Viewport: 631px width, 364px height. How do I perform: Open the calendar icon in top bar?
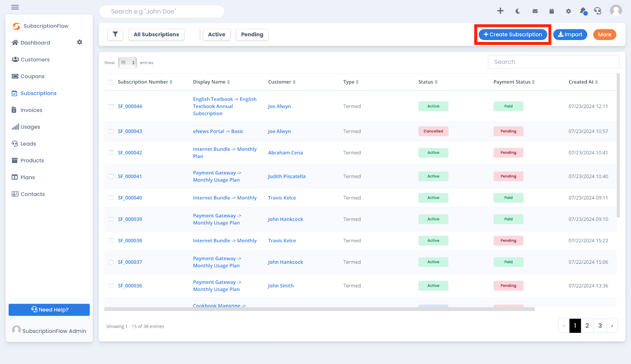click(551, 11)
